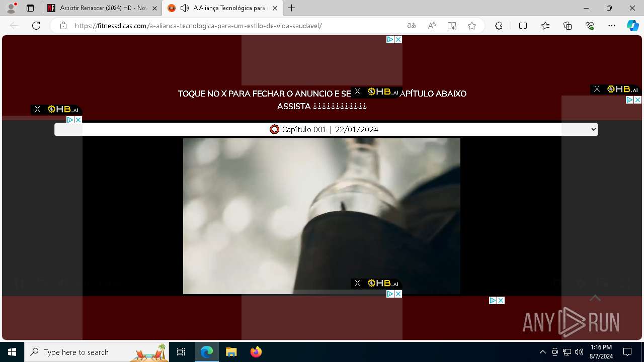Viewport: 644px width, 362px height.
Task: Close the left side ad with X
Action: pos(78,120)
